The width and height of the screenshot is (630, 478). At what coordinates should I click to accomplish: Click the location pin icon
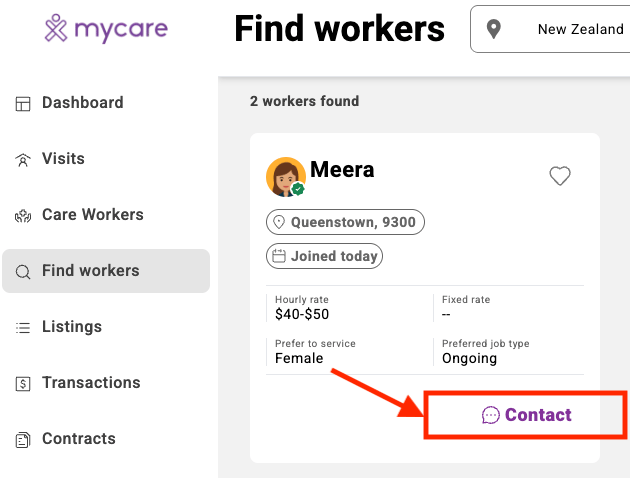pos(493,29)
